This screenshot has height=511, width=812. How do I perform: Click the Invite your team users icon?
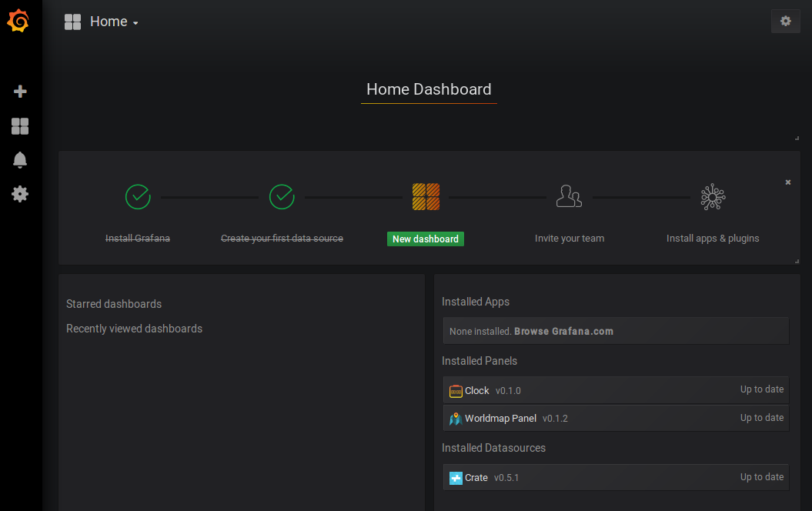click(569, 196)
